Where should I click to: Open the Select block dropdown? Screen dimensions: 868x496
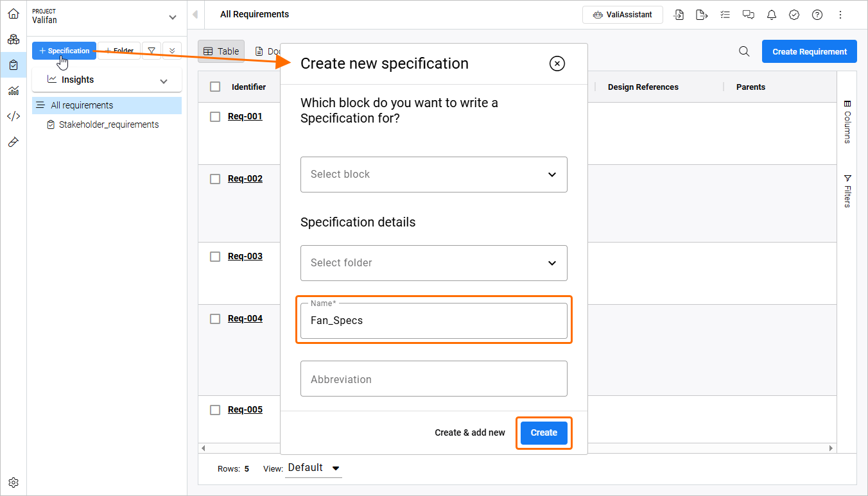[434, 175]
